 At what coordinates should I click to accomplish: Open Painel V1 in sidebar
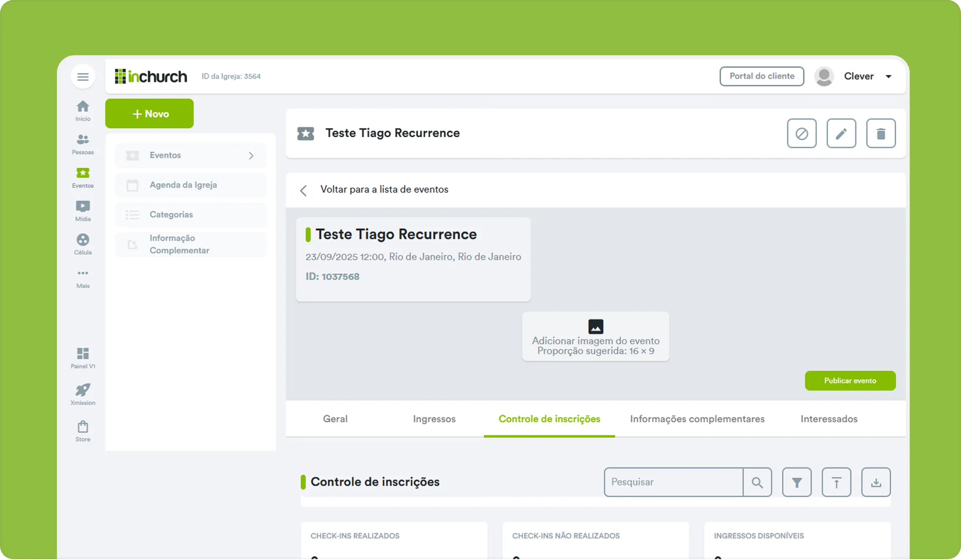[x=83, y=358]
